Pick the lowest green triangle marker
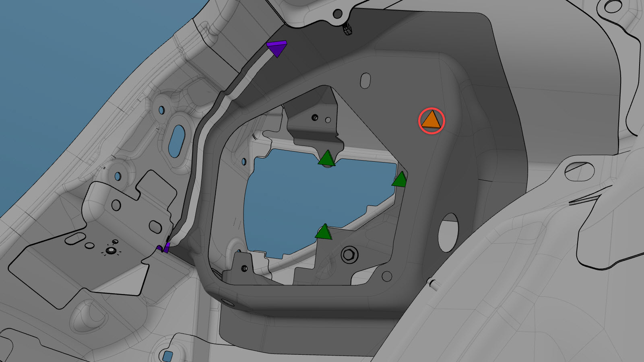This screenshot has height=362, width=644. click(324, 232)
